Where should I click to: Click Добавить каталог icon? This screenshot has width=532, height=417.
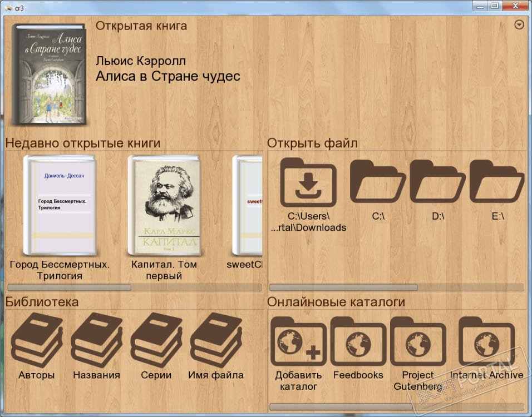click(x=299, y=341)
